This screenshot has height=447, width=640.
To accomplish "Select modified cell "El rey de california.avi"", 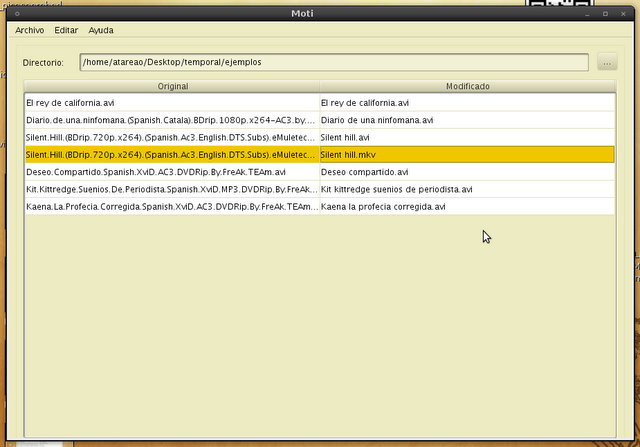I will (x=467, y=103).
